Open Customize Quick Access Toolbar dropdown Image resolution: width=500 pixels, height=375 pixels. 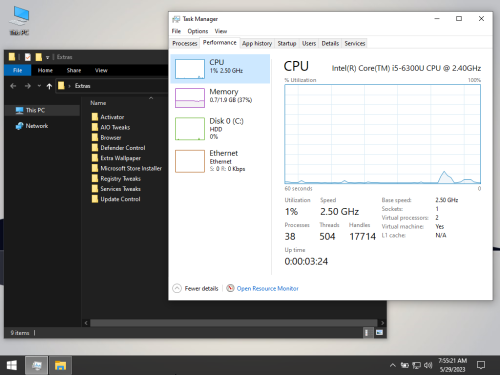48,57
